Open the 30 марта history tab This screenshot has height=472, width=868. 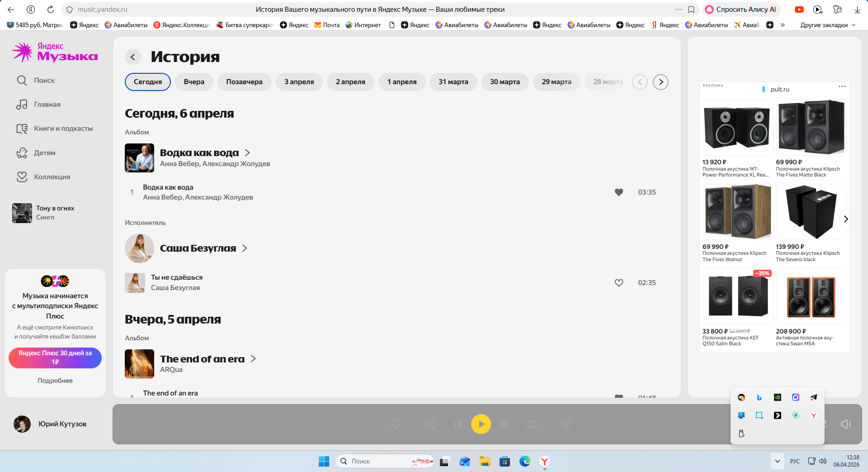pyautogui.click(x=505, y=82)
